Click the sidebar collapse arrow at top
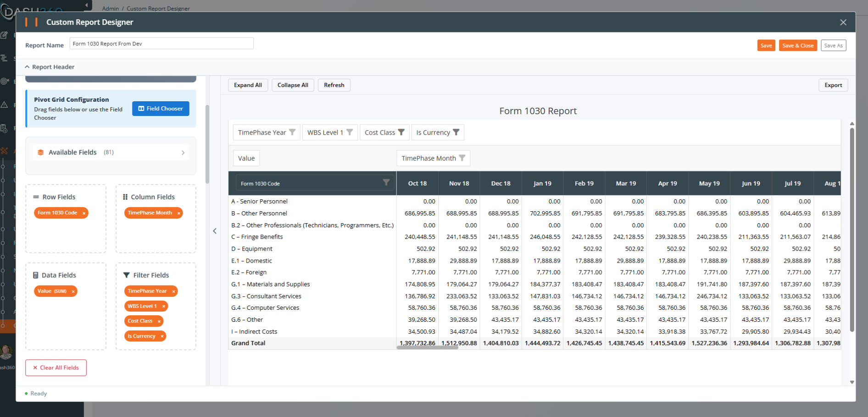This screenshot has height=417, width=868. click(x=87, y=5)
